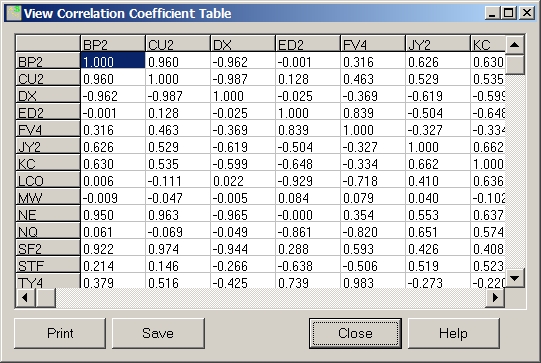Open Help for the correlation table
Screen dimensions: 541x363
coord(453,333)
